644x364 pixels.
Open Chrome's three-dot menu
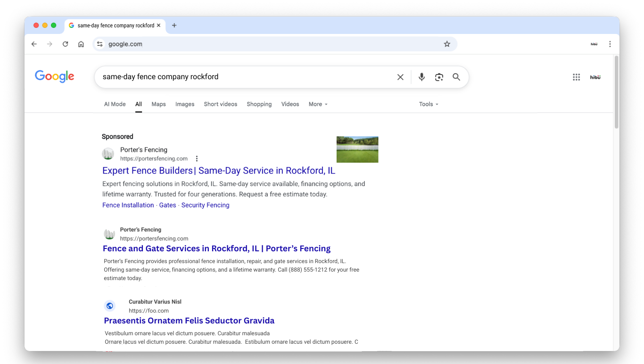point(610,44)
